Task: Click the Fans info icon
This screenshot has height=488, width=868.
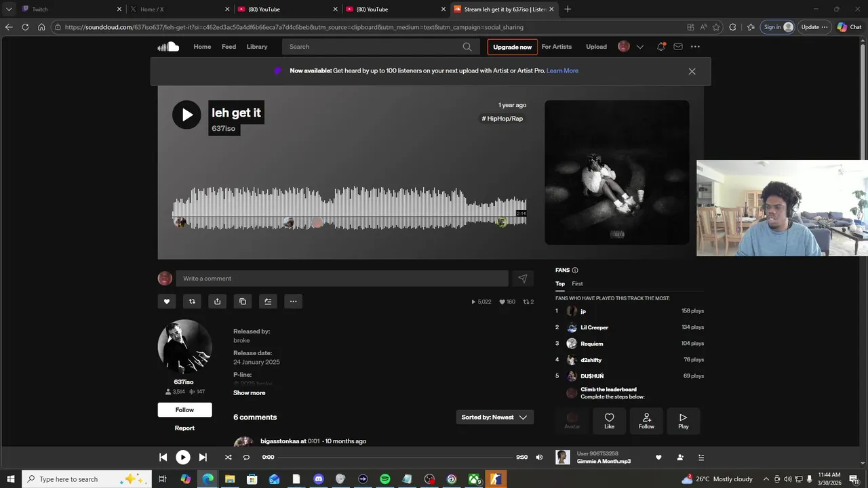Action: 575,270
